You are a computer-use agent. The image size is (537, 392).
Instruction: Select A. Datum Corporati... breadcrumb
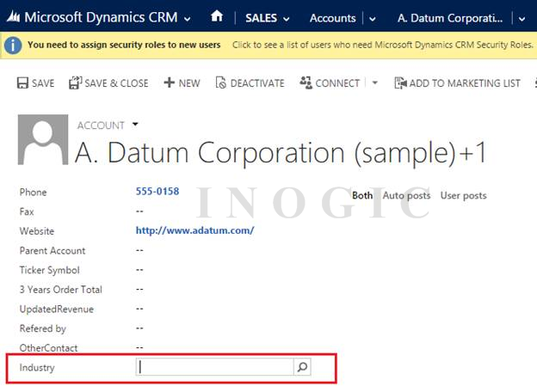450,18
